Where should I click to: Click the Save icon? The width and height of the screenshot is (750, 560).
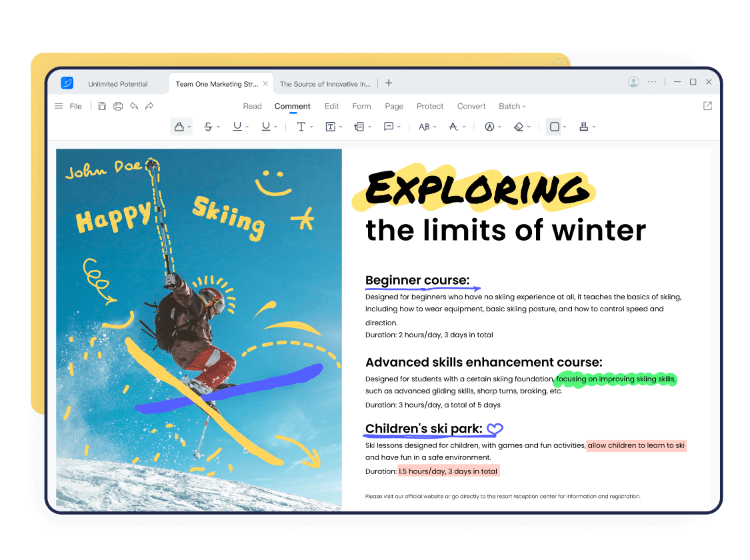point(102,106)
